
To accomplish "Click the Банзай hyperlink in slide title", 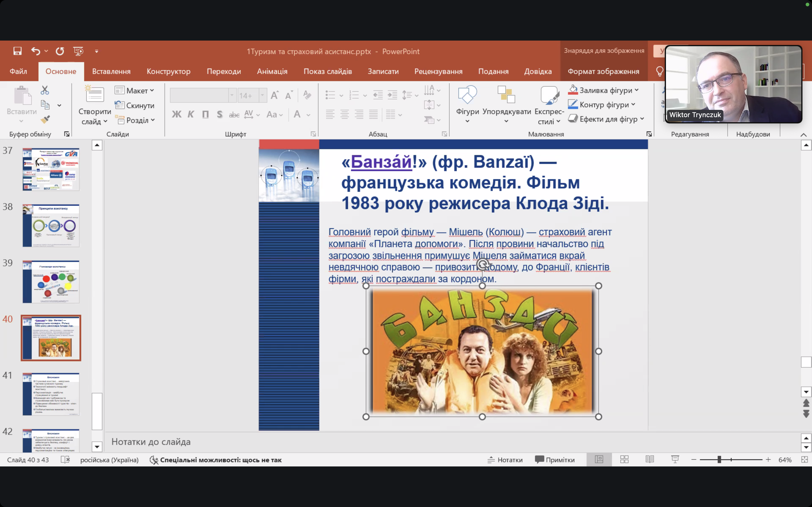I will (381, 162).
